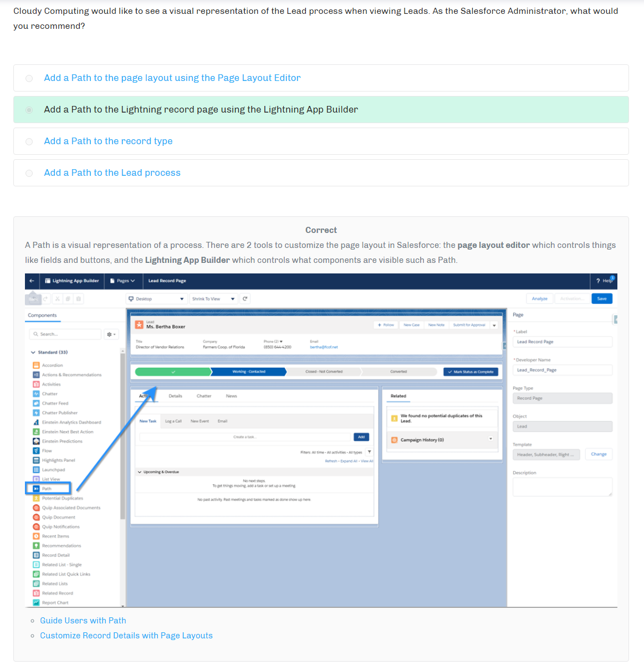644x665 pixels.
Task: Click the New Case button
Action: [x=411, y=325]
